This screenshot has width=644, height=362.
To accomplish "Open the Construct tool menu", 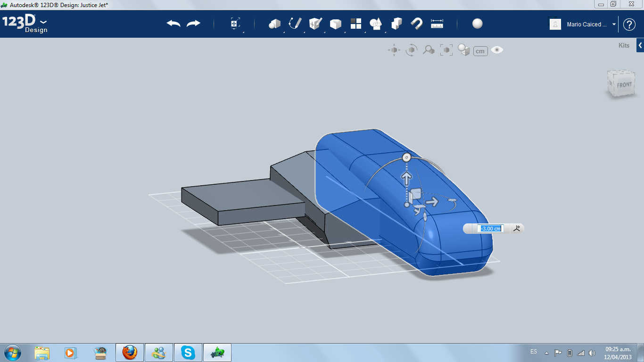I will click(x=315, y=24).
